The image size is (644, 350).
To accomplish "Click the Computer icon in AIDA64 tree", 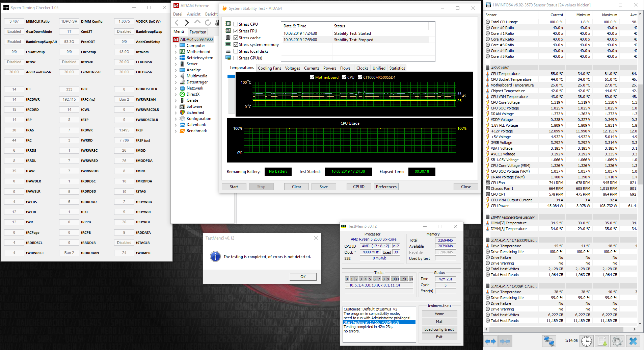I will tap(182, 46).
